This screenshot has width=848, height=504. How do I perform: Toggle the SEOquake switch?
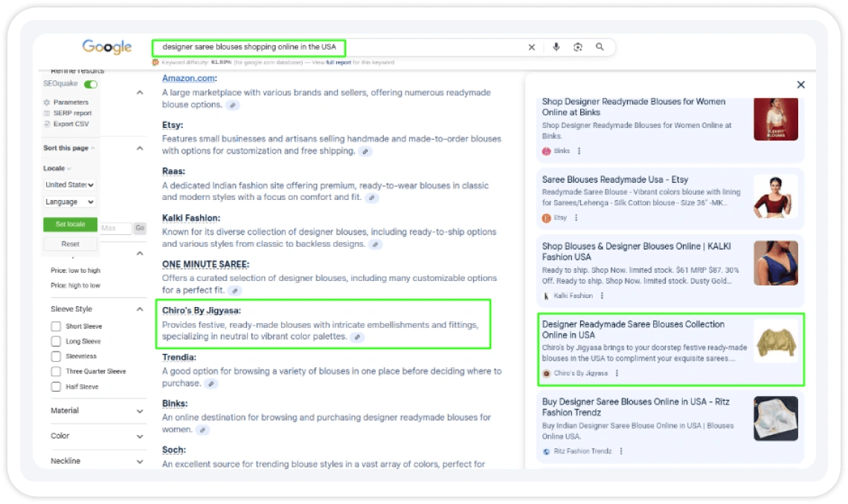pyautogui.click(x=91, y=85)
